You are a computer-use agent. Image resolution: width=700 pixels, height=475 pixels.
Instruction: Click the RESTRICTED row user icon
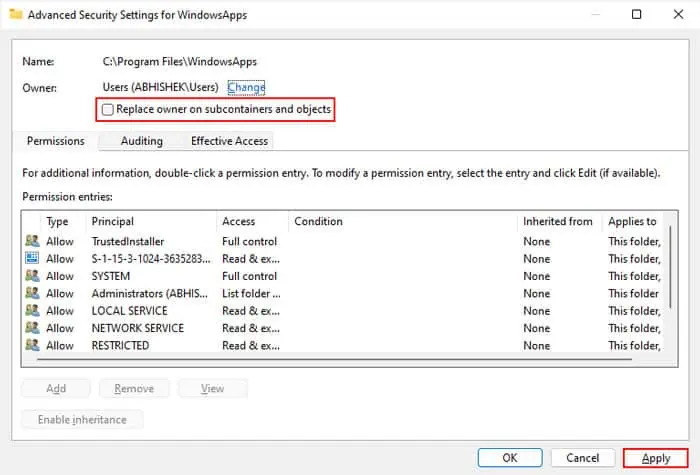coord(32,346)
